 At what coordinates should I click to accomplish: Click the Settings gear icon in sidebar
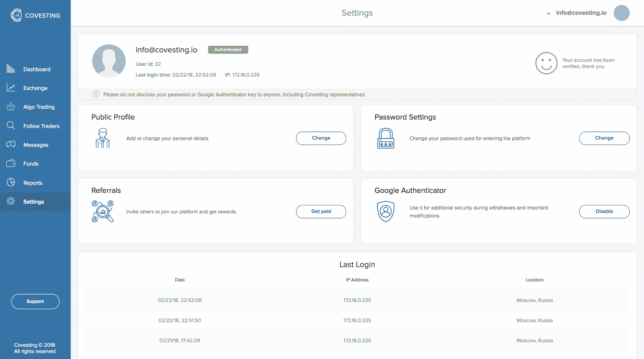click(11, 201)
